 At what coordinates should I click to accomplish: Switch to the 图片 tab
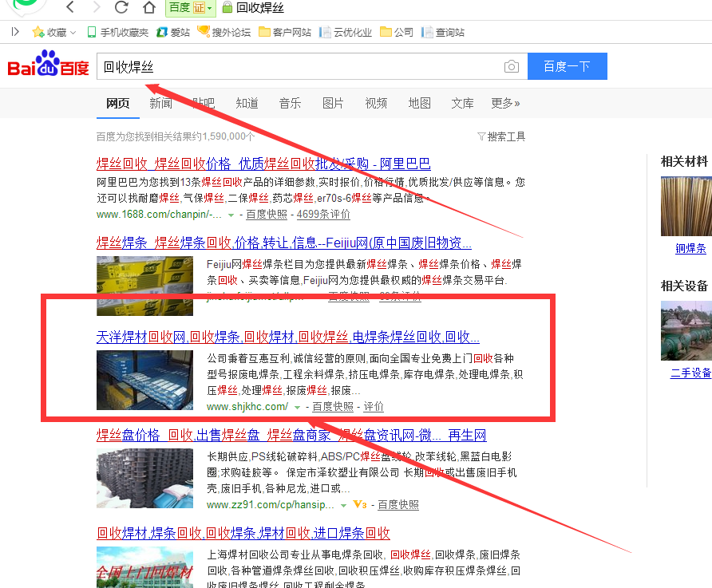(x=333, y=103)
